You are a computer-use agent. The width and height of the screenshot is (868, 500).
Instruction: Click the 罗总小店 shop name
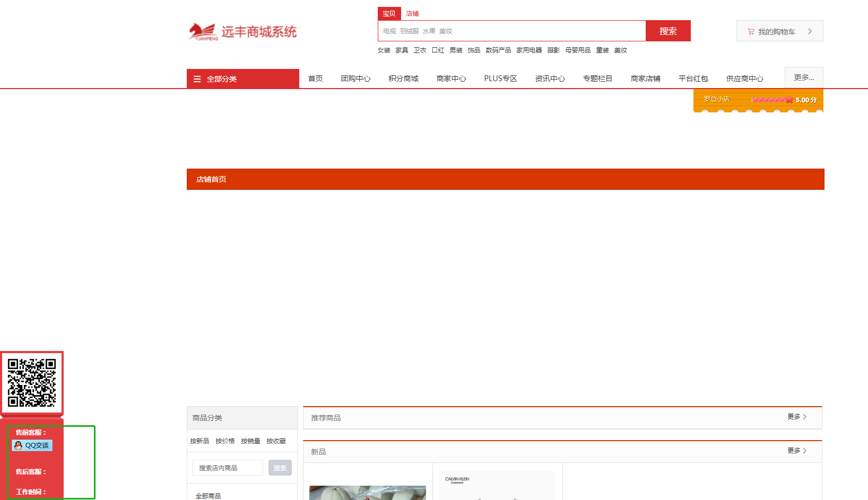pyautogui.click(x=716, y=99)
